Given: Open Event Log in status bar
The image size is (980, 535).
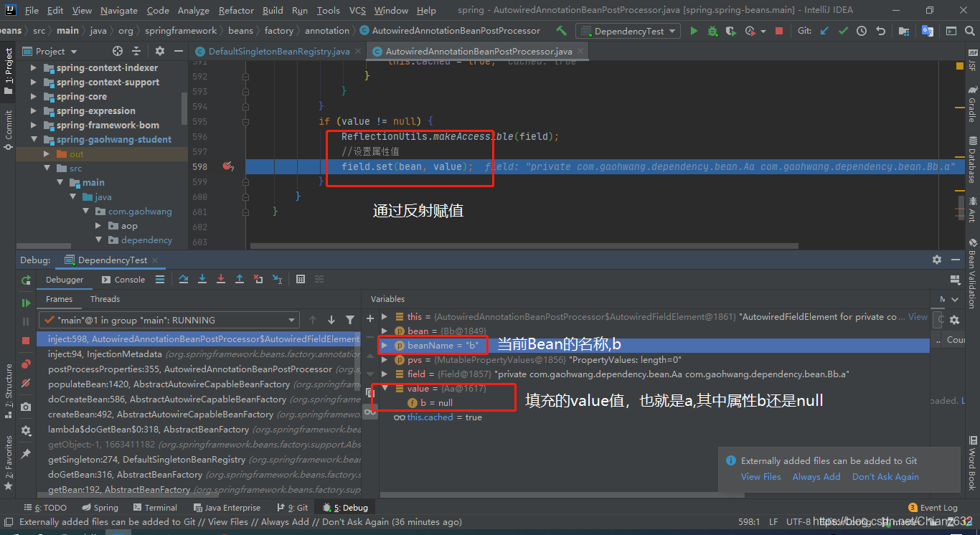Looking at the screenshot, I should click(933, 507).
